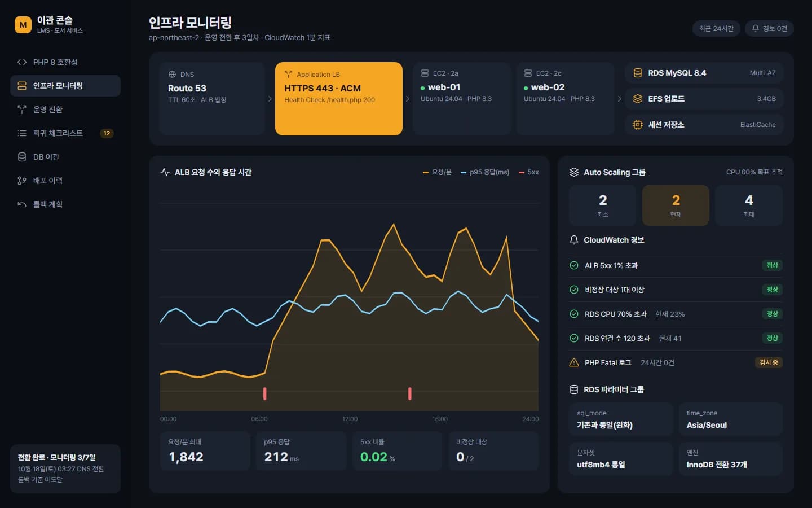Toggle the p95 응답(ms) legend series
812x508 pixels.
tap(484, 172)
